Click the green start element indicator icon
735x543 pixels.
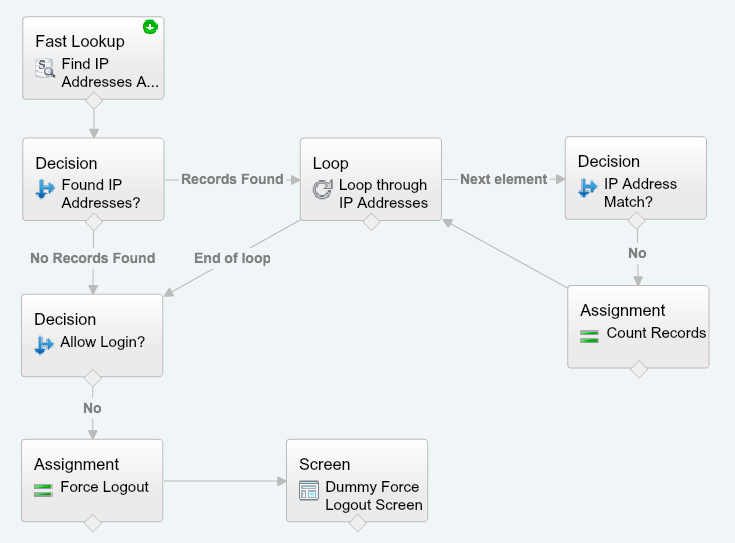coord(150,27)
